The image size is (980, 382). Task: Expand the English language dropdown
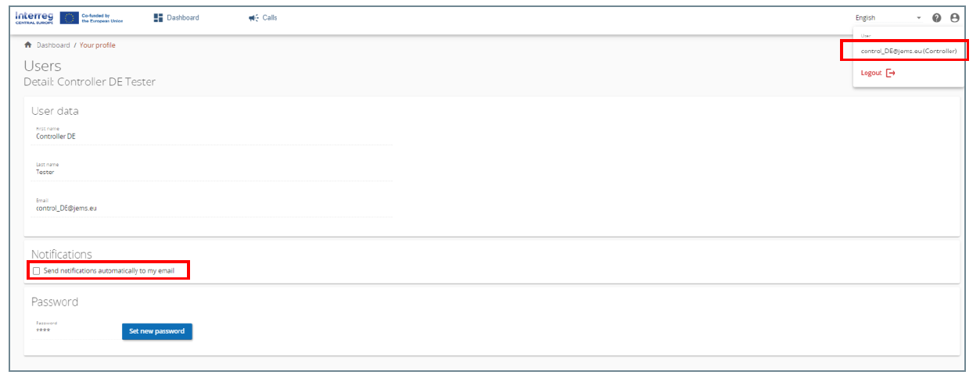coord(888,18)
